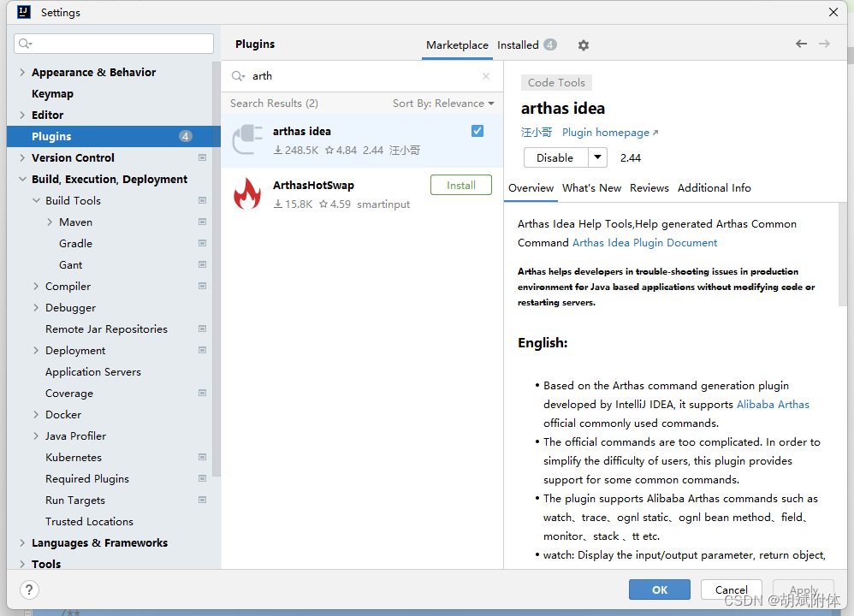Viewport: 854px width, 616px height.
Task: Select the Plugins settings item
Action: [x=113, y=136]
